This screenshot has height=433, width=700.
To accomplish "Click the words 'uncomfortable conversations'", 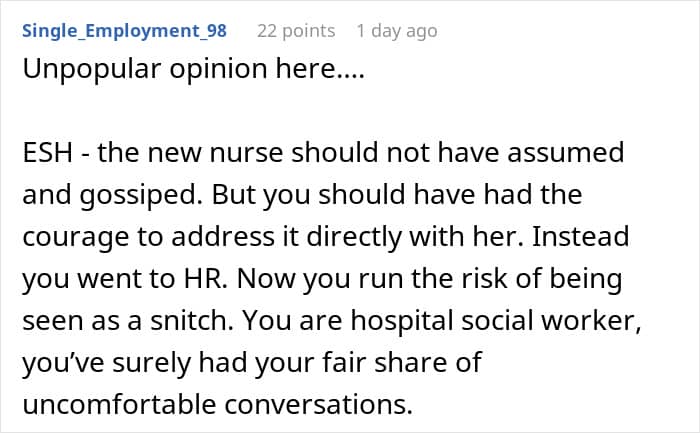I will 217,404.
